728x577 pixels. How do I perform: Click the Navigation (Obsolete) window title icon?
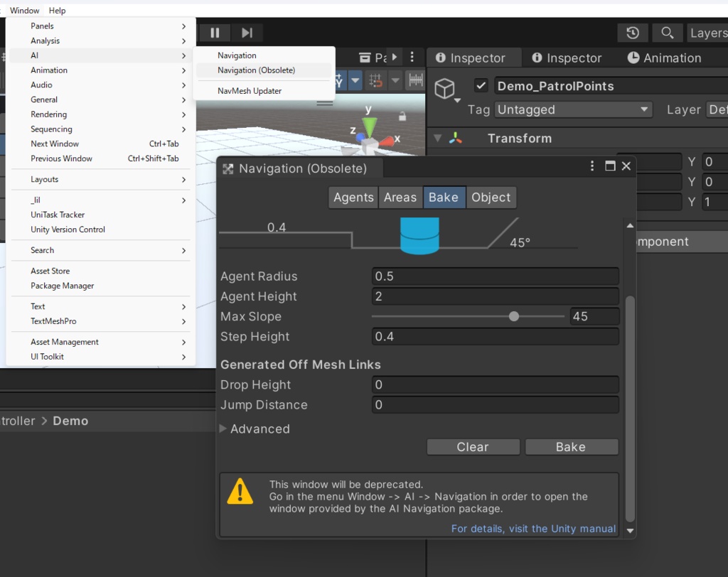click(228, 169)
